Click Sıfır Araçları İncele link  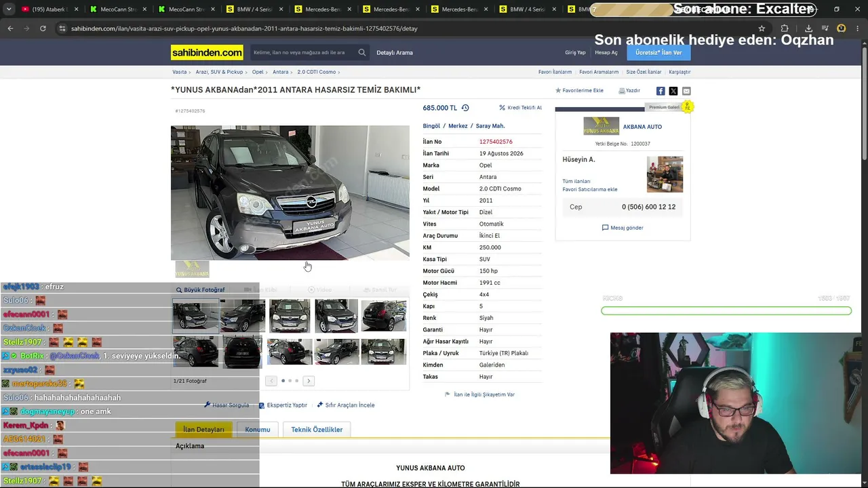point(346,405)
